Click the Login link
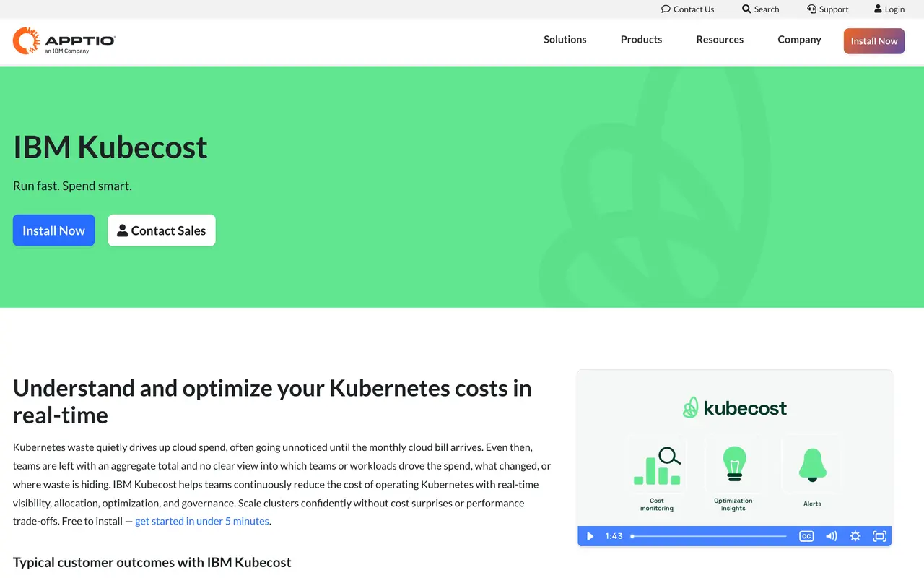 point(889,9)
